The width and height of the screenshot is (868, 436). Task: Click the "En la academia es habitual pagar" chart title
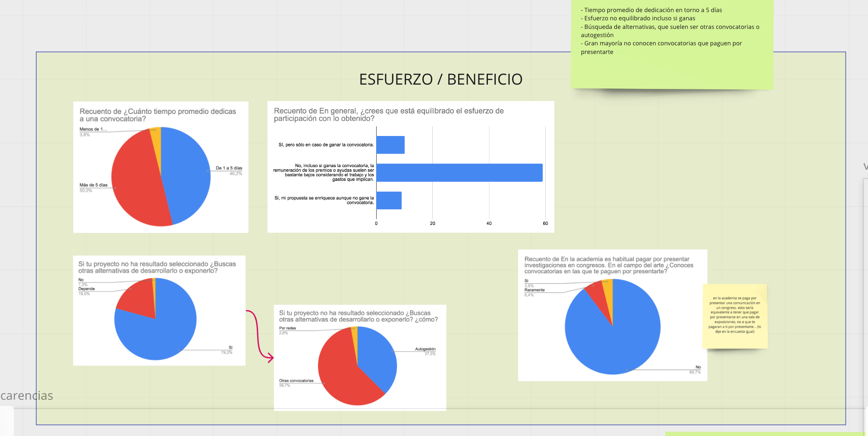tap(609, 265)
